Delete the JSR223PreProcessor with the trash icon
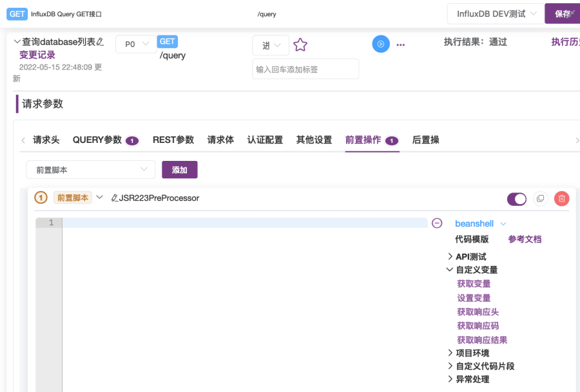 tap(561, 199)
